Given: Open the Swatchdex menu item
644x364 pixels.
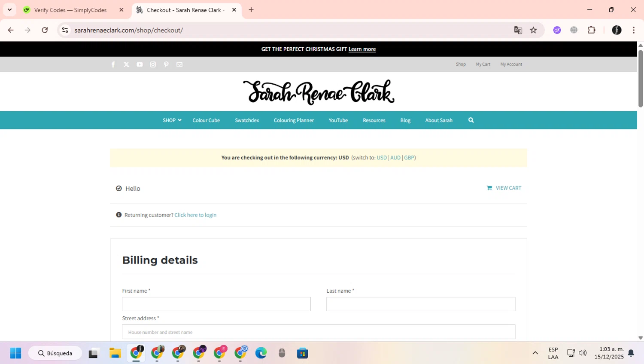Looking at the screenshot, I should [247, 120].
